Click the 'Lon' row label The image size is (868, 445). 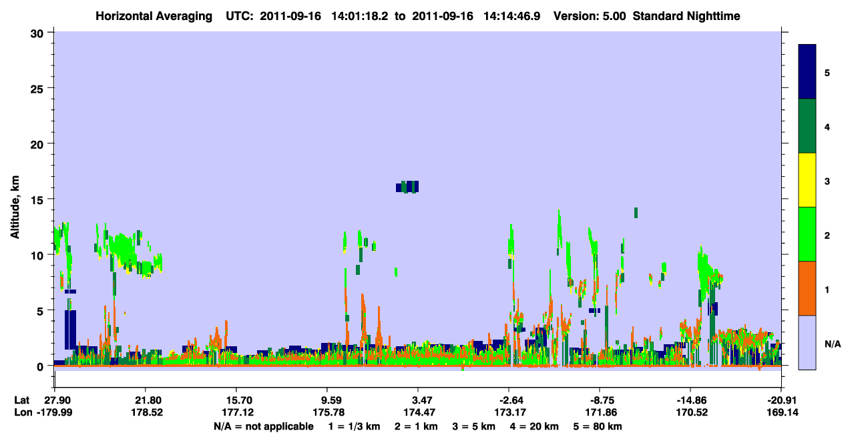click(23, 412)
